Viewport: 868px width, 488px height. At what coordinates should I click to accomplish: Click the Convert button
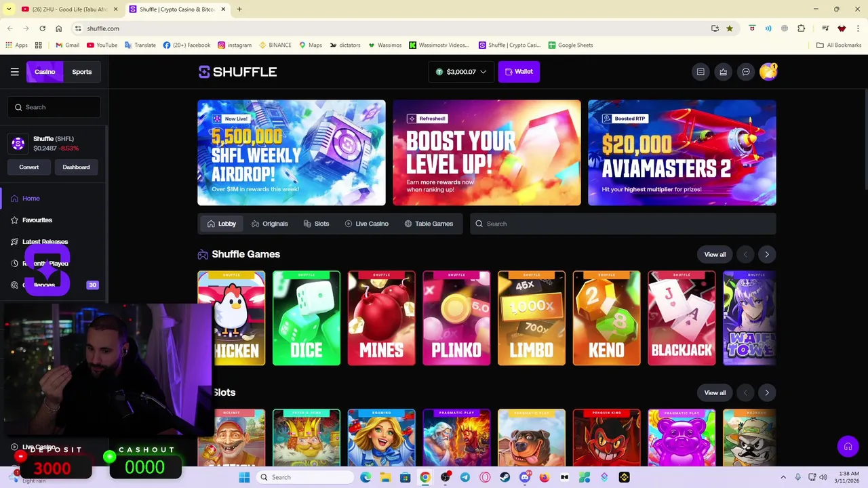[x=29, y=167]
